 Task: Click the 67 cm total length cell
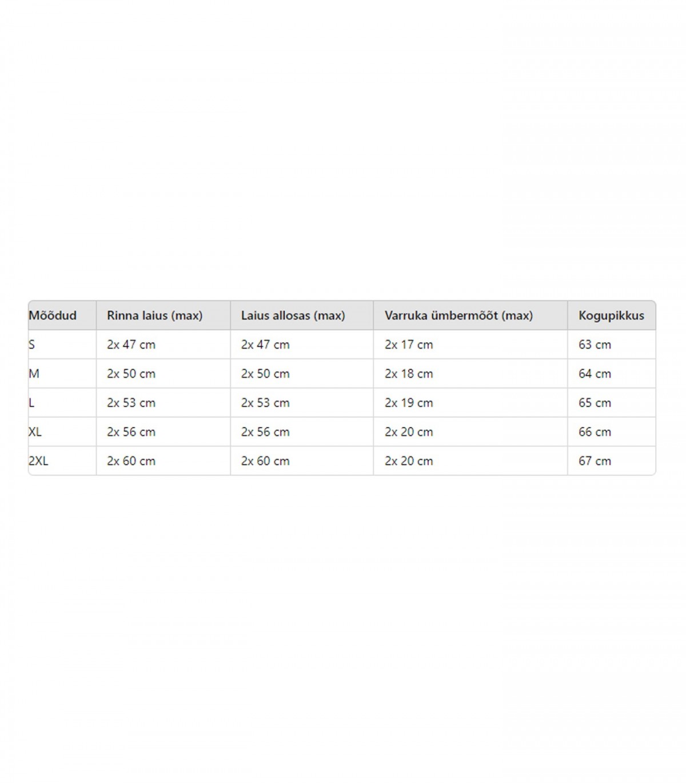(595, 461)
